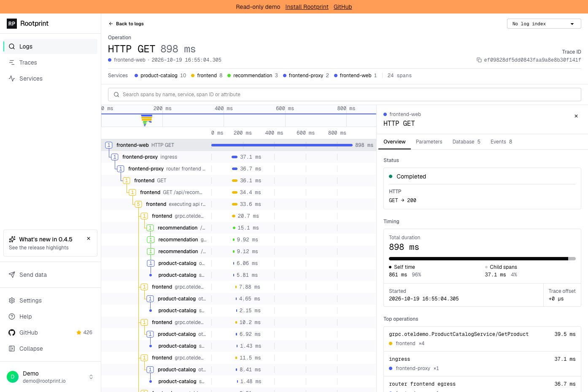Click the Rootprint RP logo
This screenshot has width=588, height=392.
pos(12,24)
